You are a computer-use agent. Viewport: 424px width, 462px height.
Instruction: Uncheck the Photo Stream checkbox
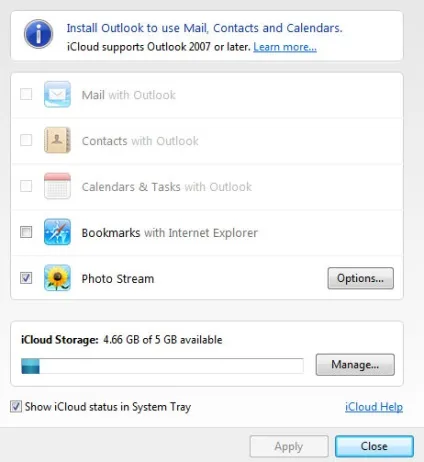pyautogui.click(x=26, y=278)
